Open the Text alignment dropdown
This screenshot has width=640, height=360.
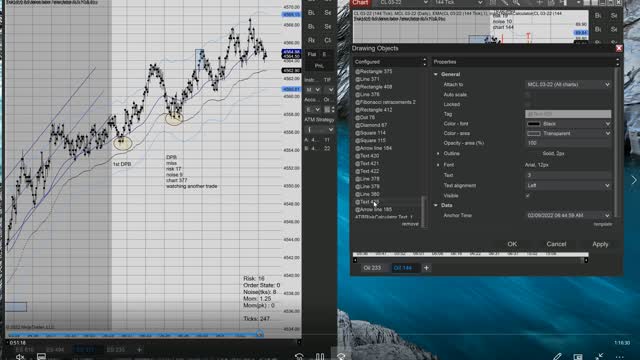click(568, 185)
